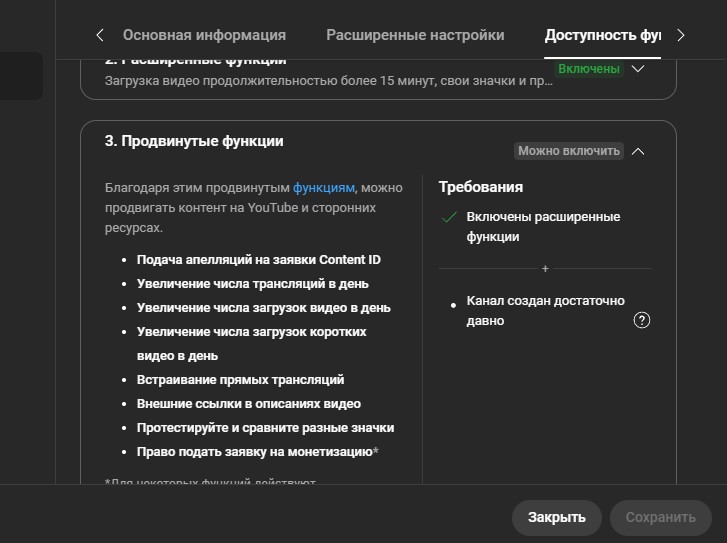This screenshot has width=727, height=543.
Task: Click the Подача апелляций на заявки Content ID item
Action: tap(258, 260)
